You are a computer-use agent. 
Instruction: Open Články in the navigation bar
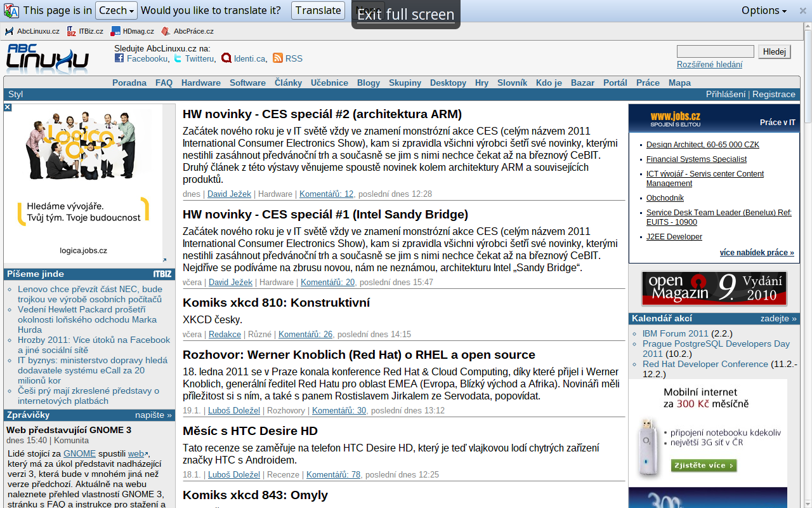288,83
